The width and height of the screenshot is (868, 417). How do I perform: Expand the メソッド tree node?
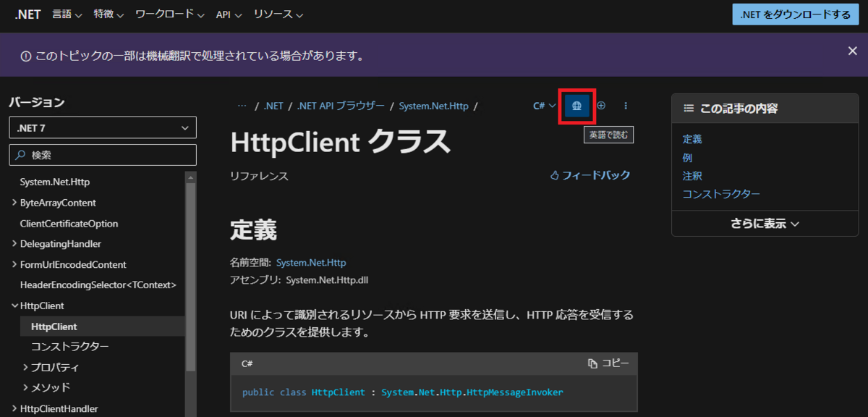click(25, 387)
